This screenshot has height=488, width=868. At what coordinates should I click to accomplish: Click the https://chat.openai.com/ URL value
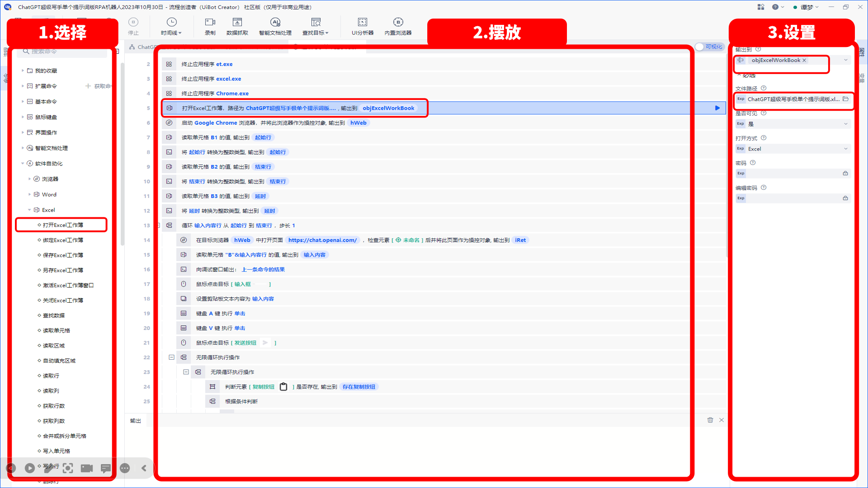pyautogui.click(x=322, y=240)
